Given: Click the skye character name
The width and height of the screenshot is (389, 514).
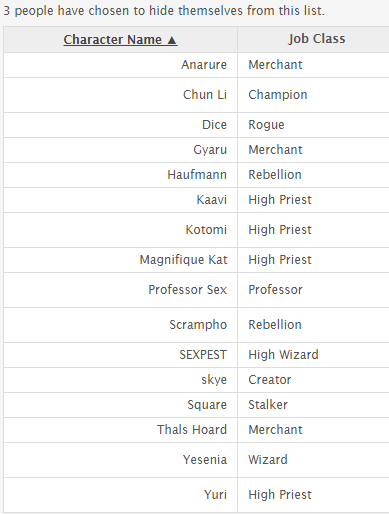Looking at the screenshot, I should 214,380.
